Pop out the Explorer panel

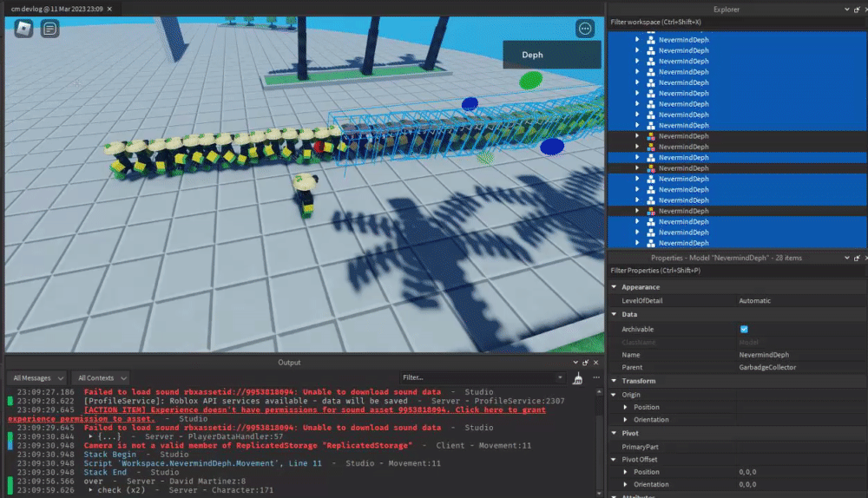click(x=857, y=10)
